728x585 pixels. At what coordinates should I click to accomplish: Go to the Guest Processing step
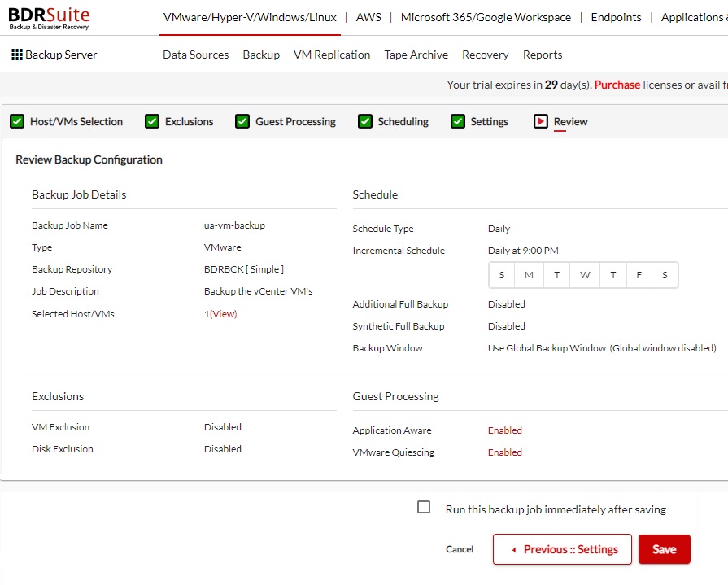click(x=295, y=122)
